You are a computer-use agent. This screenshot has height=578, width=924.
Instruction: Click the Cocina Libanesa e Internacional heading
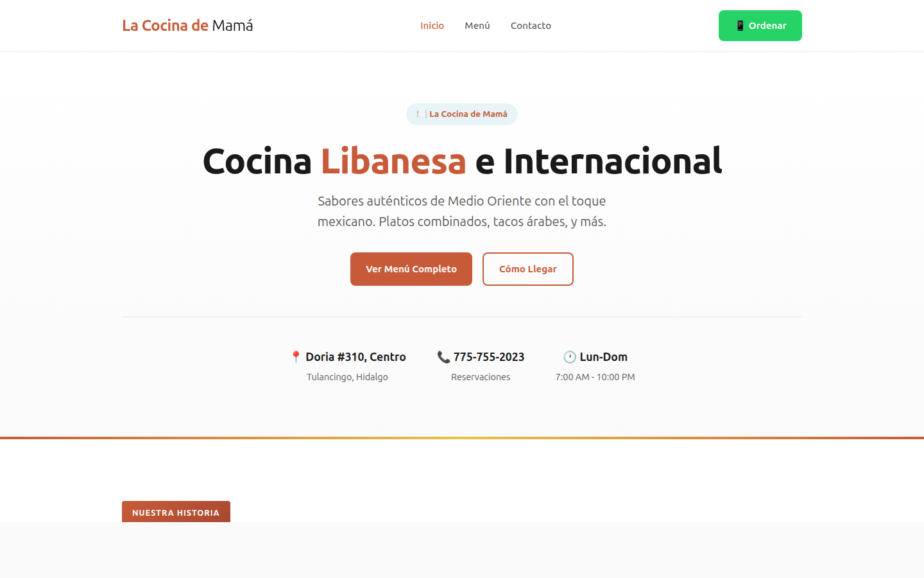tap(462, 161)
